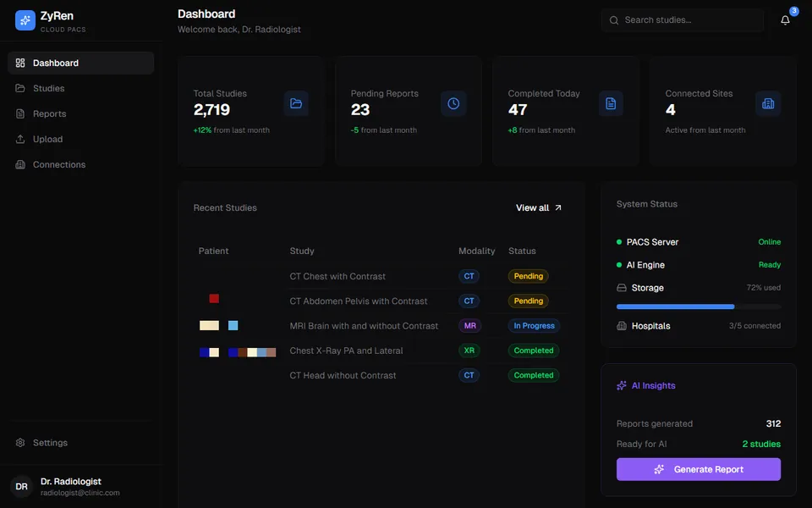
Task: Click the 72% used storage text
Action: [x=763, y=288]
